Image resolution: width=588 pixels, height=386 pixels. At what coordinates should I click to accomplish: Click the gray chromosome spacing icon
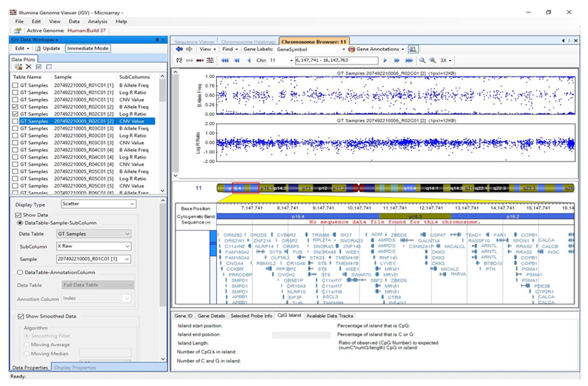coord(189,60)
